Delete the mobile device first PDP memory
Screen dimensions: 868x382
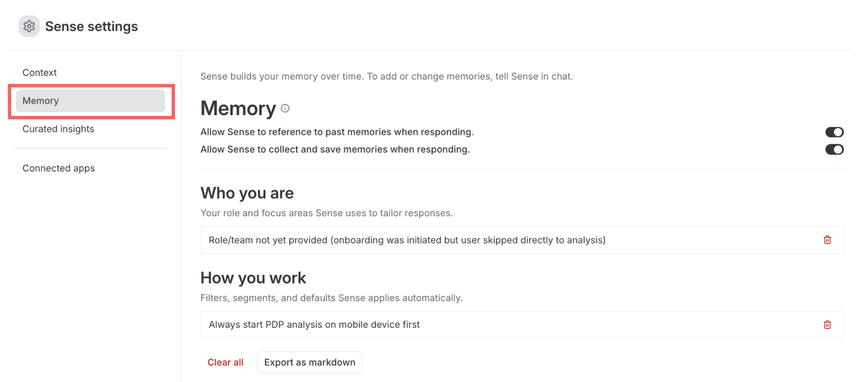pos(827,325)
